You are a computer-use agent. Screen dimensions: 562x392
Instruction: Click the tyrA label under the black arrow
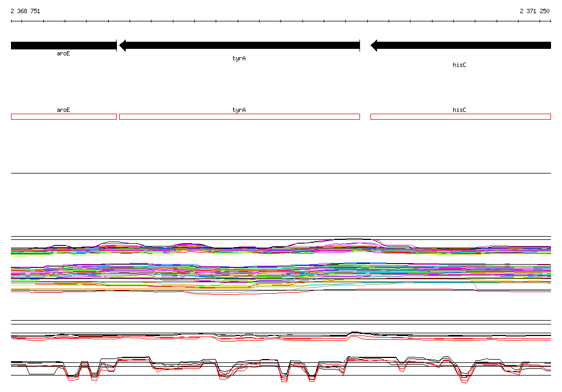point(239,58)
